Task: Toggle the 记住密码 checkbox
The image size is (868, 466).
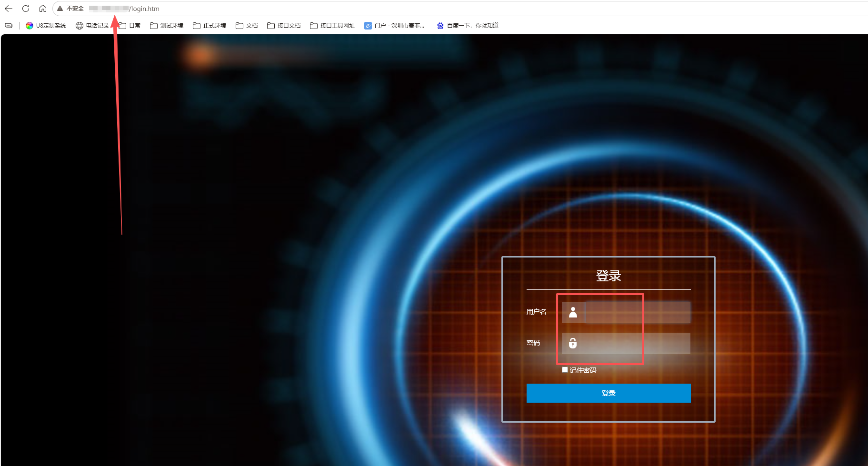Action: pos(565,370)
